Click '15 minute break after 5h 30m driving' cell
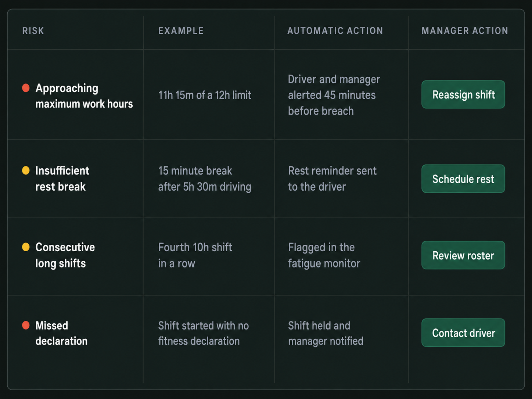This screenshot has width=532, height=399. click(205, 179)
